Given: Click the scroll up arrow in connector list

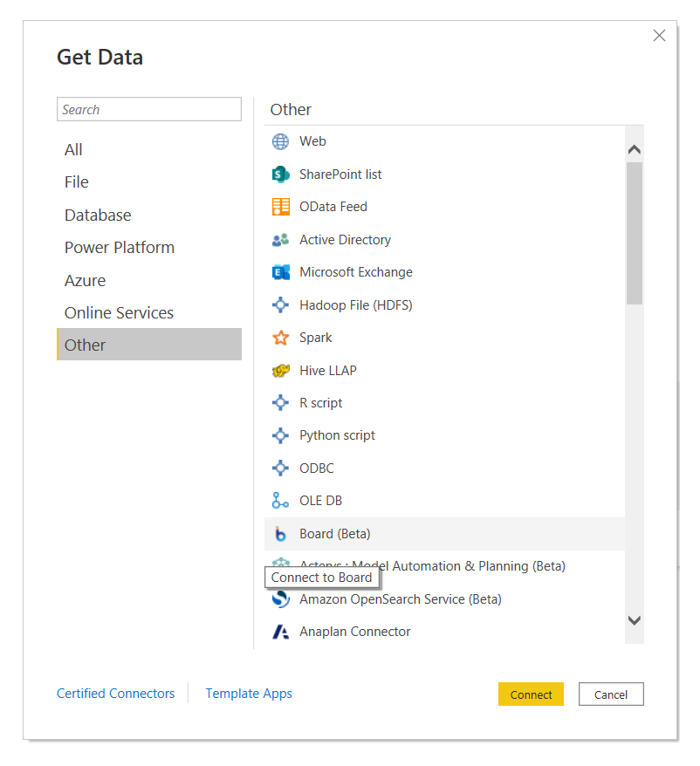Looking at the screenshot, I should (x=635, y=149).
